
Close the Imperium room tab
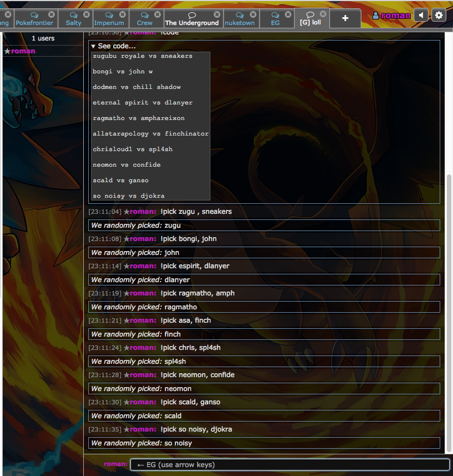click(123, 14)
